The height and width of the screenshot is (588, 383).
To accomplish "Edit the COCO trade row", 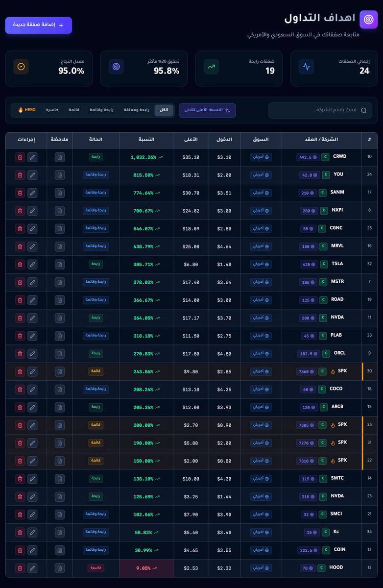I will pyautogui.click(x=32, y=390).
